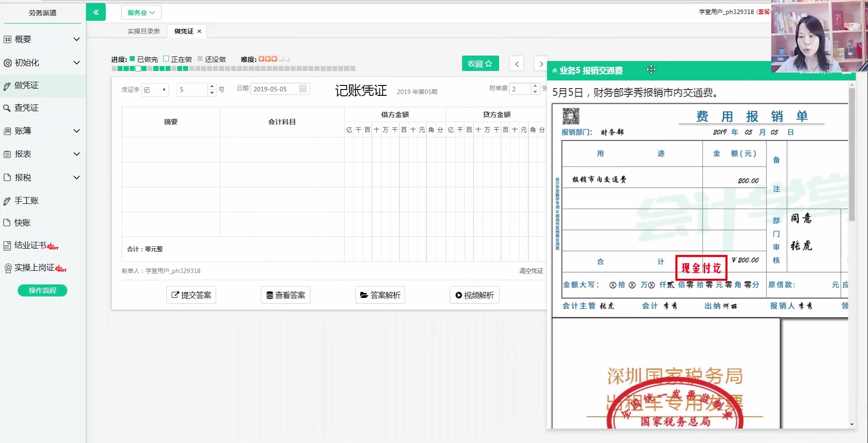The image size is (868, 443).
Task: Click the 结业证书 certificate icon
Action: (7, 245)
